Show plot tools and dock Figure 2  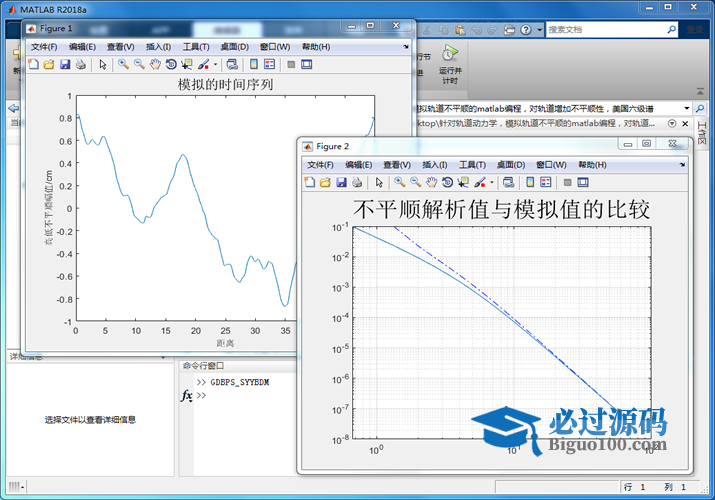click(583, 182)
